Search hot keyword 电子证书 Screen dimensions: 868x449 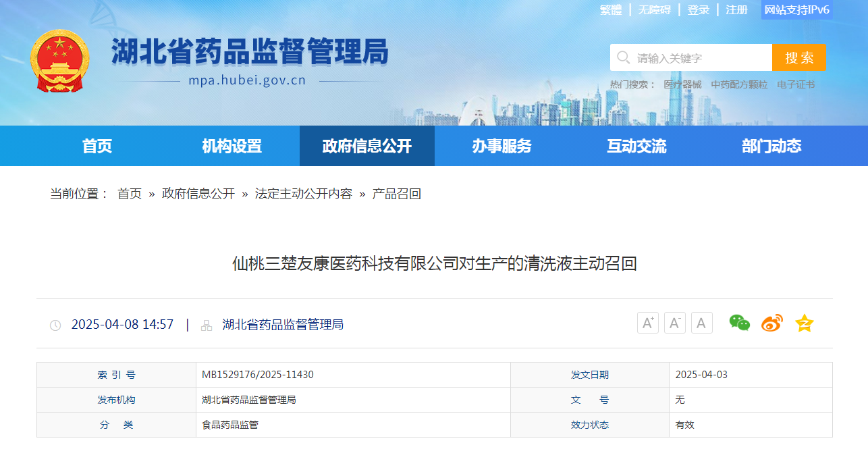(796, 84)
